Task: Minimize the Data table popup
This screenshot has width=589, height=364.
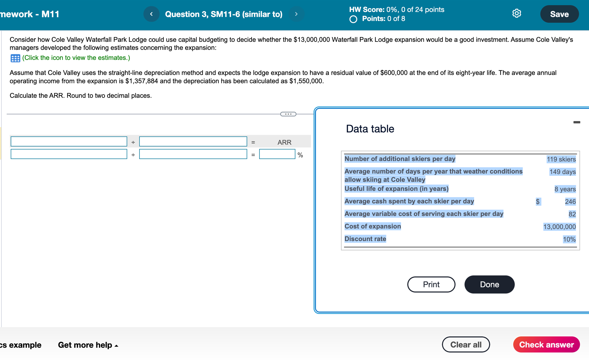Action: click(x=577, y=122)
